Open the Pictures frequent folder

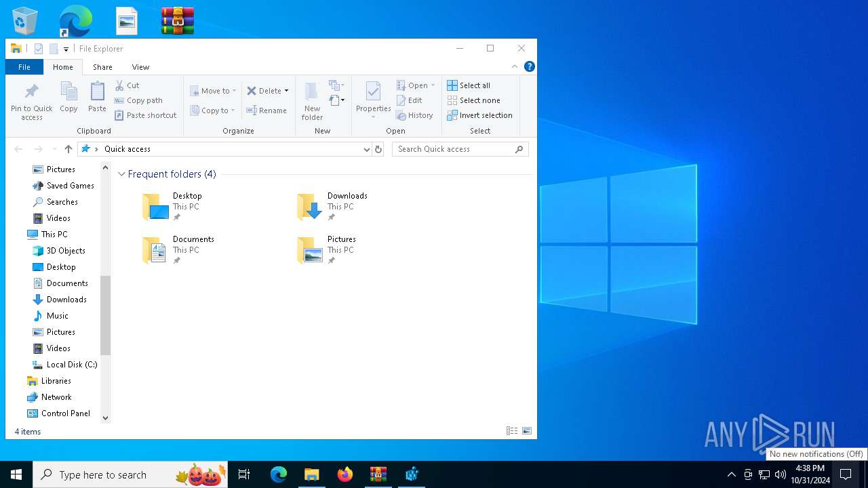click(326, 250)
